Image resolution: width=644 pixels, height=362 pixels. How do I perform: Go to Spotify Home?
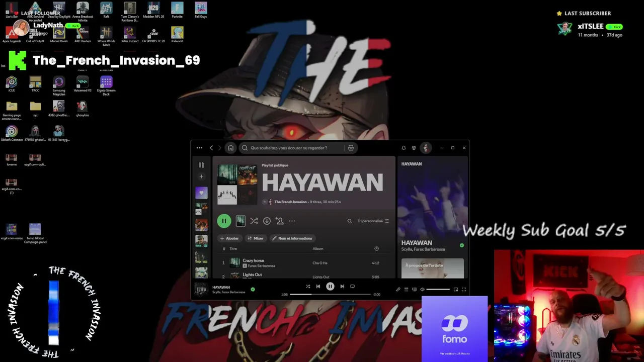[x=230, y=148]
